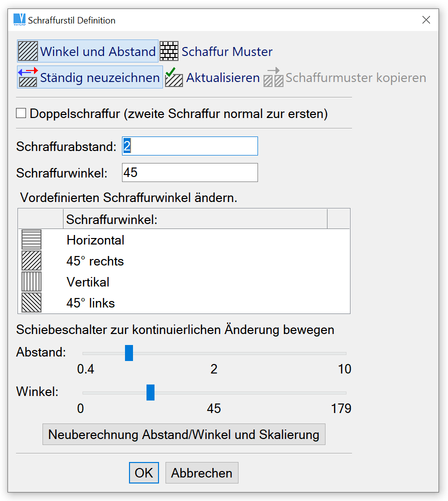Click the Neuberechnung Abstand/Winkel und Skalierung button
448x501 pixels.
[184, 434]
